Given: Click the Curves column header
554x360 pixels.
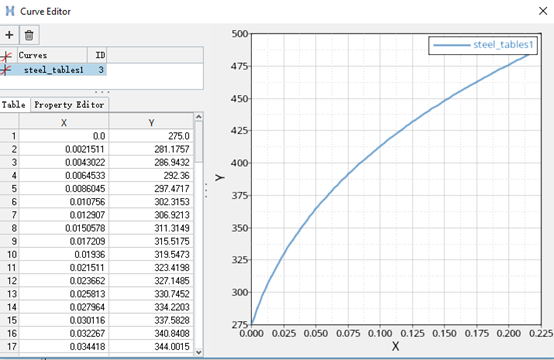Looking at the screenshot, I should click(x=52, y=55).
